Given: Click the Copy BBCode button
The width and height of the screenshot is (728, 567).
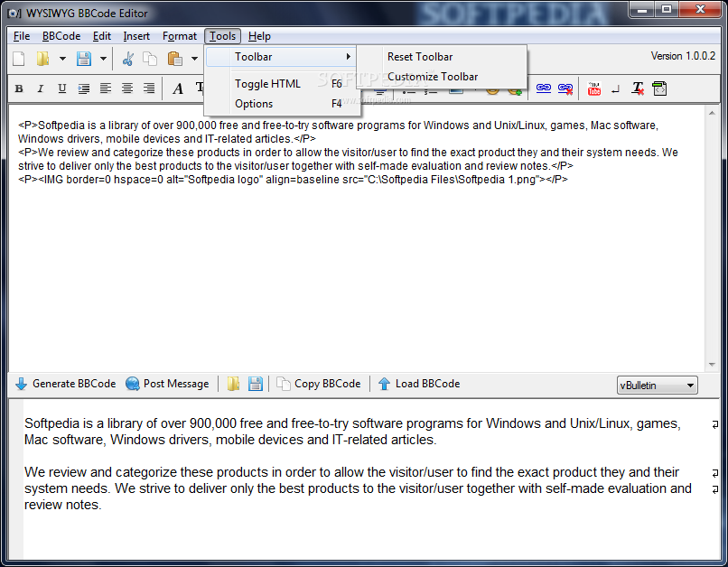Looking at the screenshot, I should click(319, 384).
